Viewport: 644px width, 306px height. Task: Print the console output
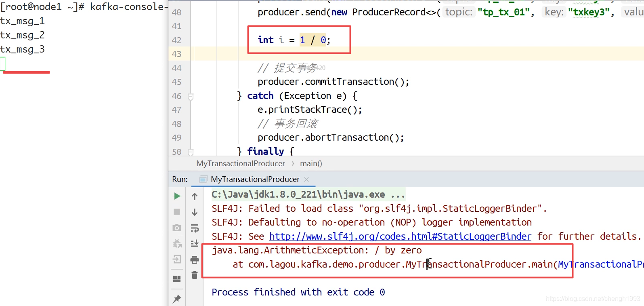click(195, 260)
